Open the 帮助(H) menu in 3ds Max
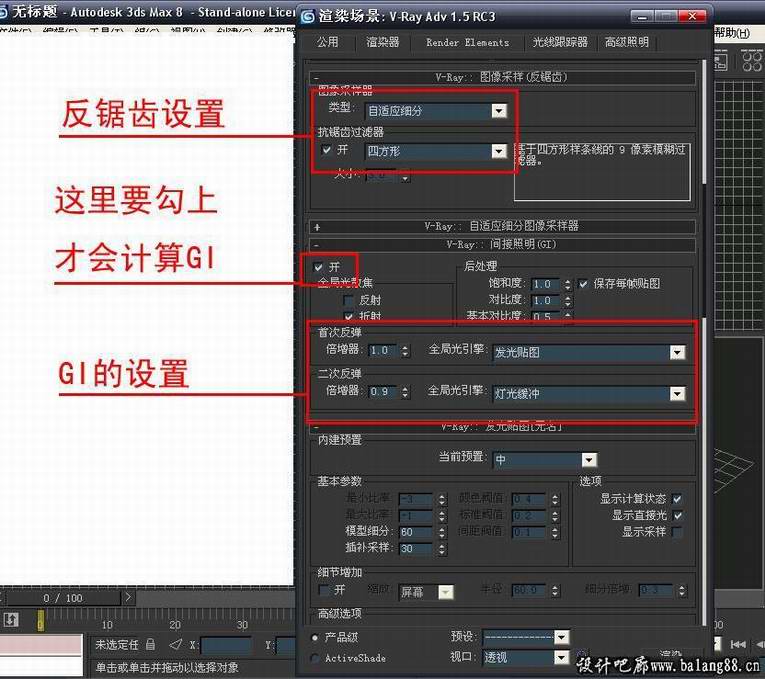 coord(732,33)
